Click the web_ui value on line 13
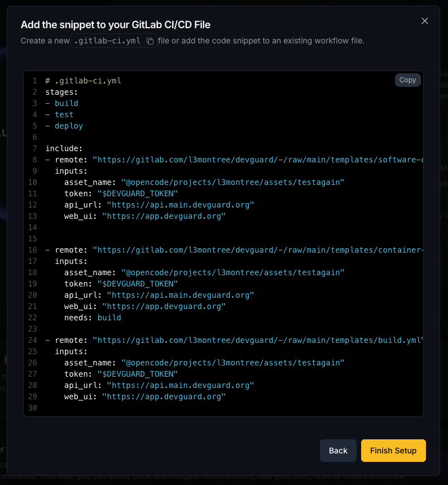This screenshot has height=485, width=448. 164,216
